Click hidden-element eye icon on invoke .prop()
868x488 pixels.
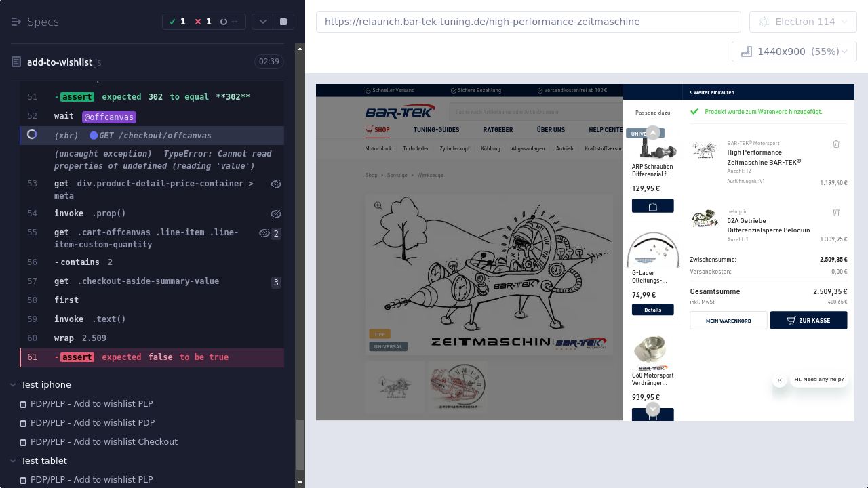275,214
